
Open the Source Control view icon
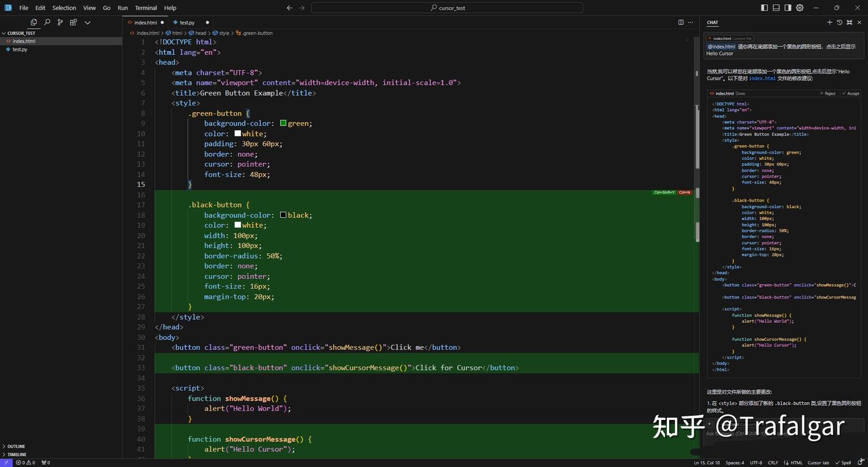60,22
